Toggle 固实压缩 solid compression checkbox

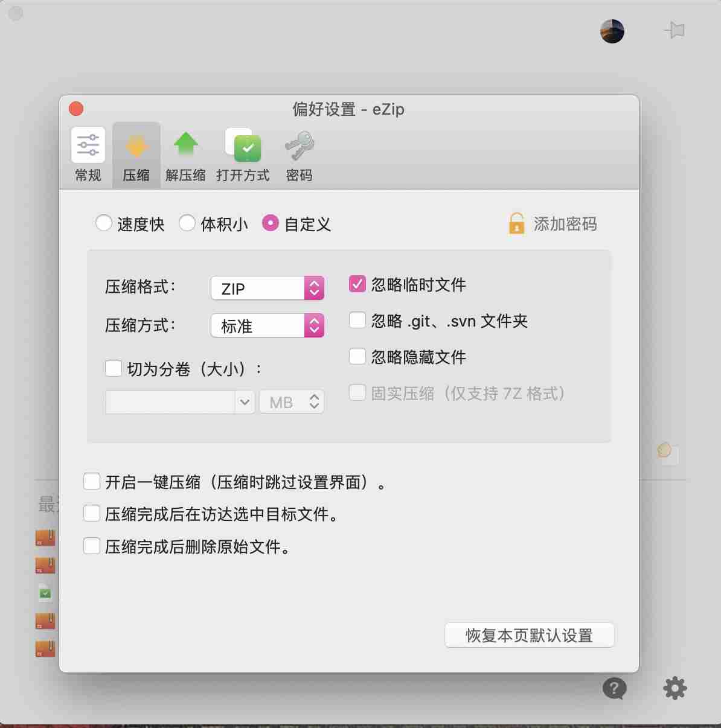point(357,392)
